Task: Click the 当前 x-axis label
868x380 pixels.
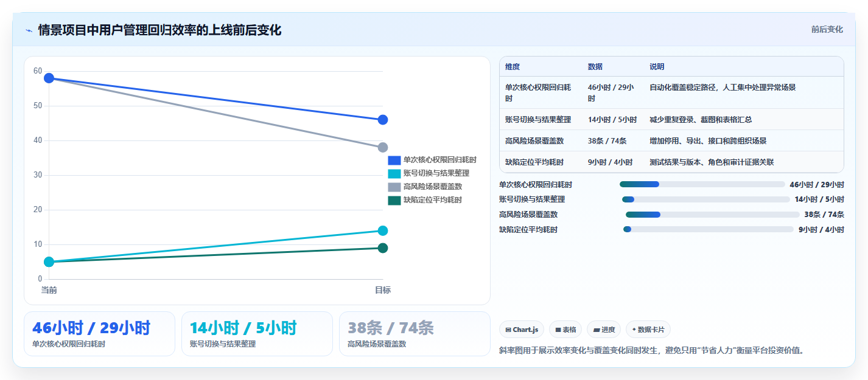Action: [x=49, y=291]
